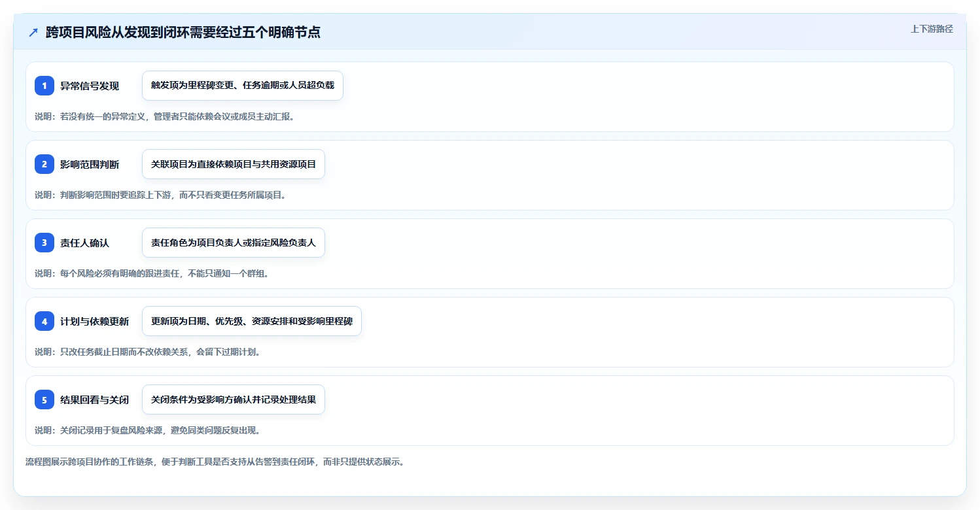Click the note 若没有统一的异常定义
This screenshot has width=980, height=510.
(164, 116)
